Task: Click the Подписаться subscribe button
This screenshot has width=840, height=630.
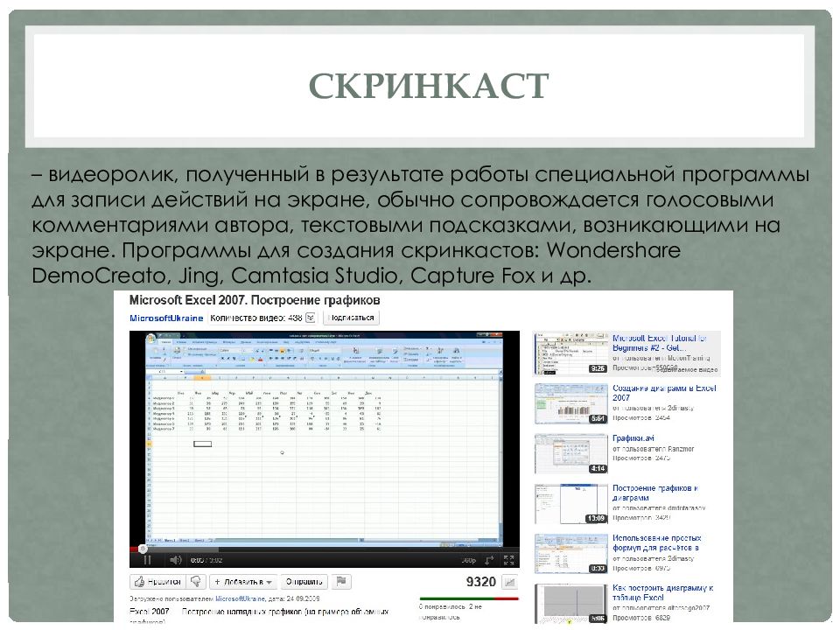Action: 351,318
